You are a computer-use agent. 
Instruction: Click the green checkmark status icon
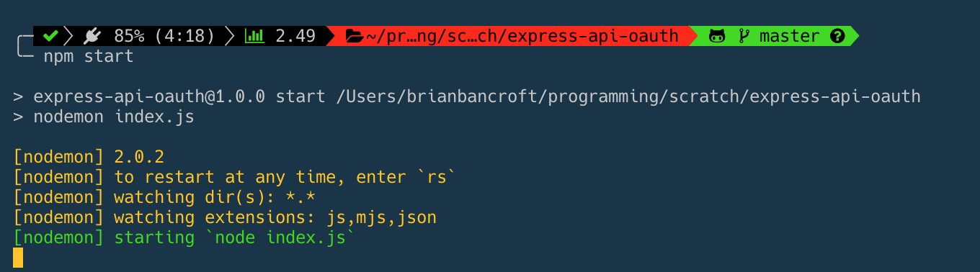[50, 35]
